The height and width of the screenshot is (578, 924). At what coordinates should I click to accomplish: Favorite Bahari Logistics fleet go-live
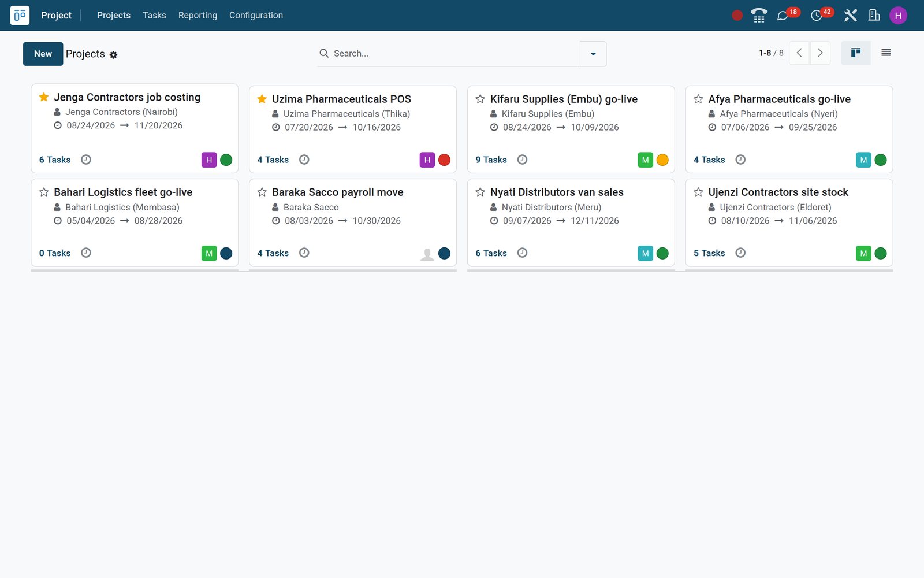click(44, 192)
